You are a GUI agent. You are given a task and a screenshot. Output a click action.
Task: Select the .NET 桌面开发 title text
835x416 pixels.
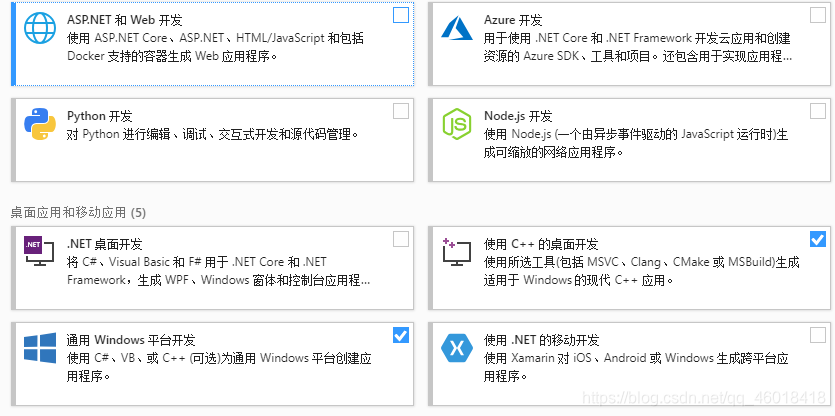point(105,244)
